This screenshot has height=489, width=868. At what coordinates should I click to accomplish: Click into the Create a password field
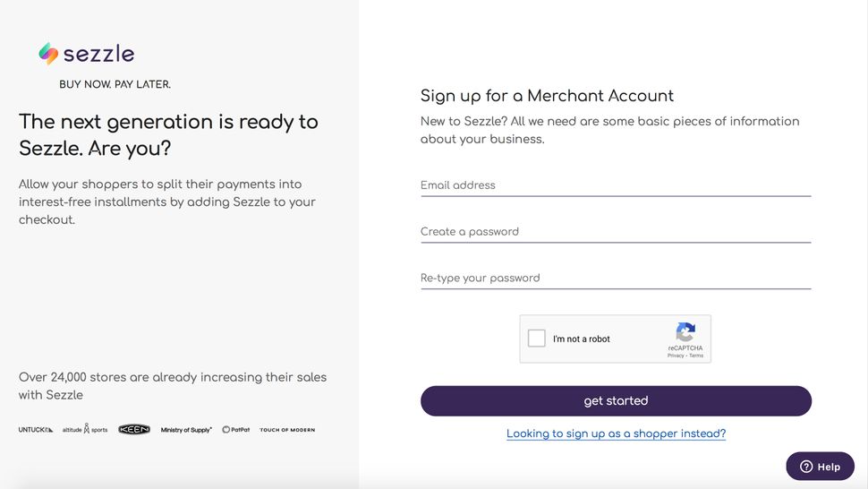(x=616, y=232)
